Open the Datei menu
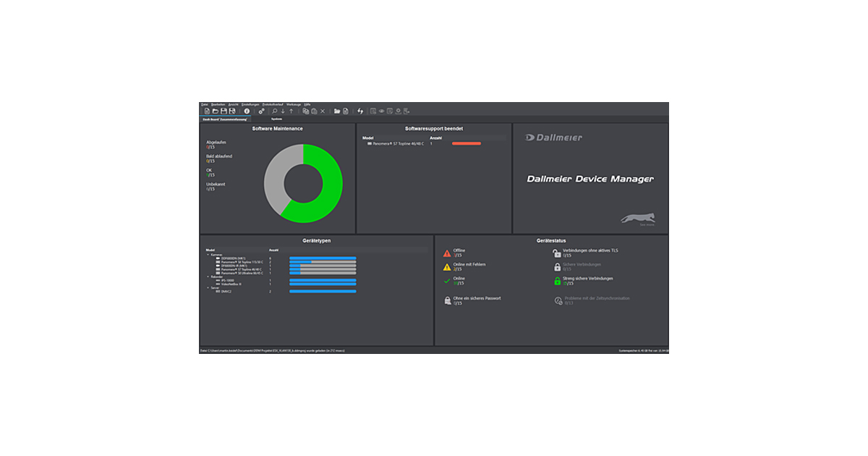 point(205,104)
